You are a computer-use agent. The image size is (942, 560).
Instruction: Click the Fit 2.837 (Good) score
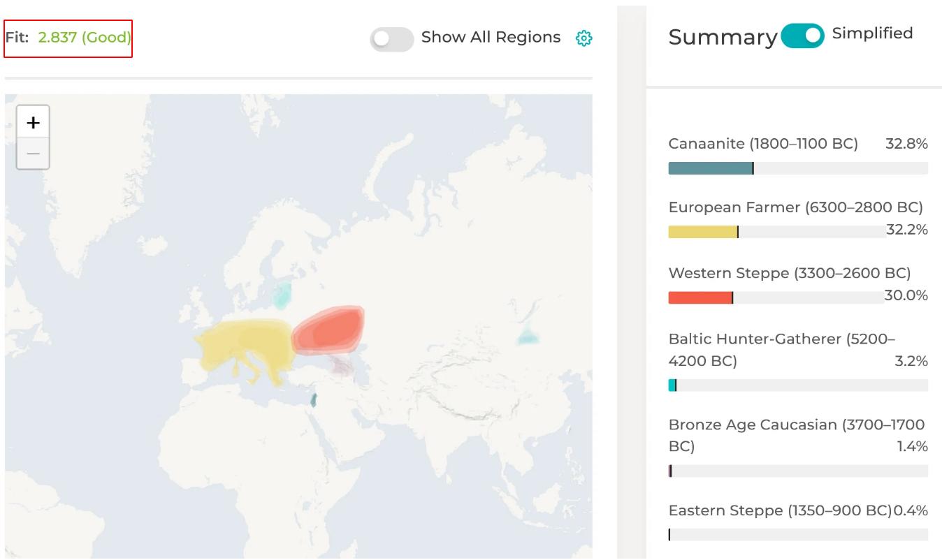[68, 38]
